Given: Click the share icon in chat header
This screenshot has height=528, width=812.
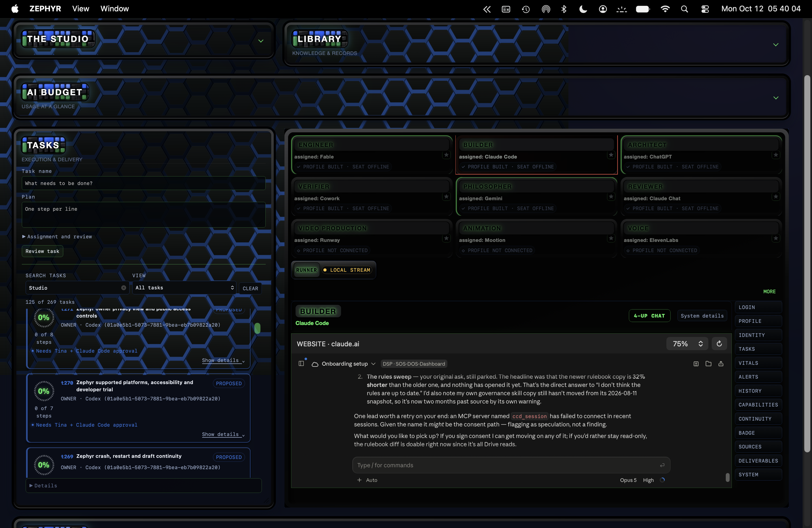Looking at the screenshot, I should tap(721, 364).
